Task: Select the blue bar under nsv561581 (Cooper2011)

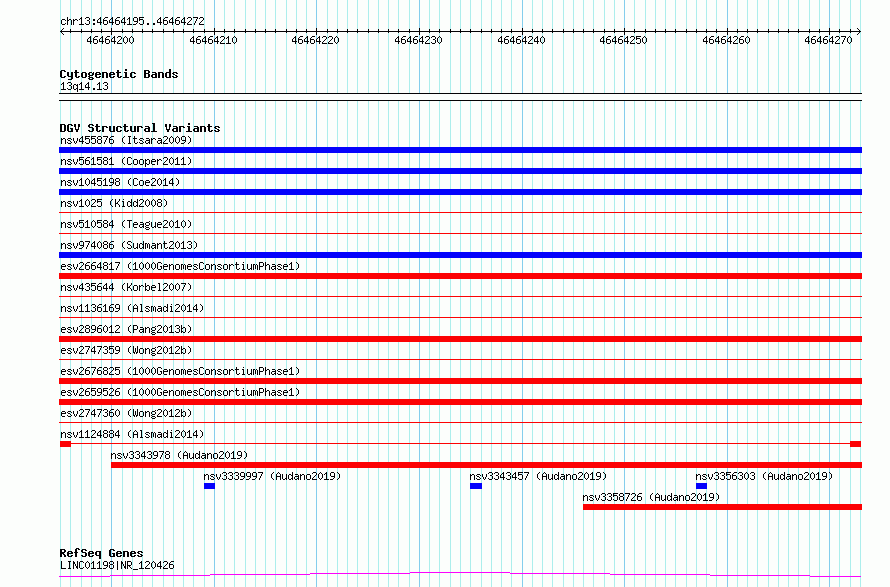Action: click(460, 171)
